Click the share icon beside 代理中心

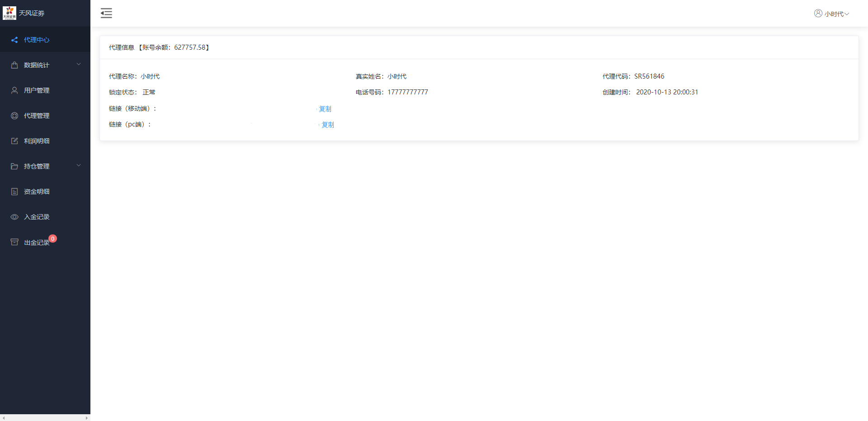coord(14,40)
